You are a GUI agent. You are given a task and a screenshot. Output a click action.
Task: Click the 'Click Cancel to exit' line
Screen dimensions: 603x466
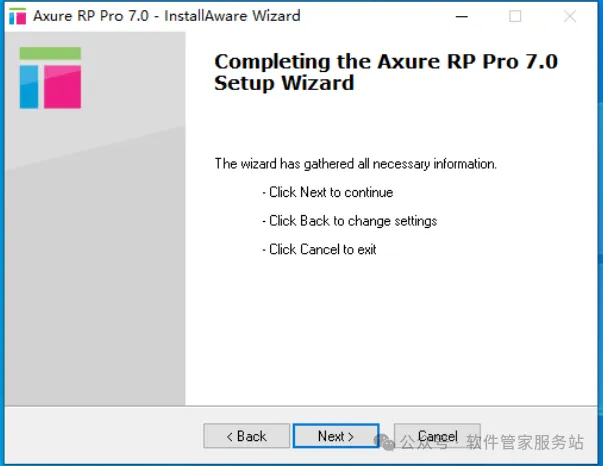click(319, 250)
